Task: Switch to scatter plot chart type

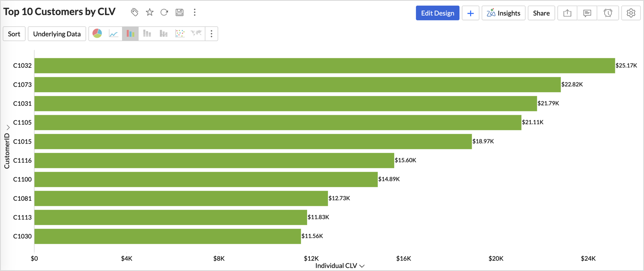Action: click(180, 34)
